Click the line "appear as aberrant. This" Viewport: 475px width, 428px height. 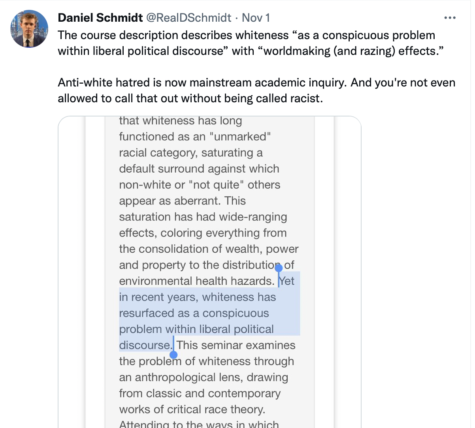click(x=182, y=201)
